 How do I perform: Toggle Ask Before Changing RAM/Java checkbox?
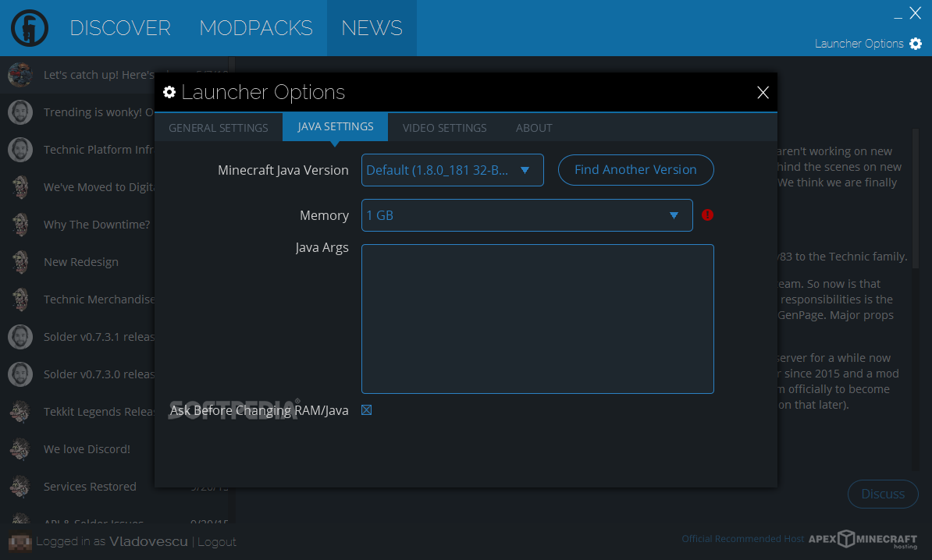coord(367,409)
